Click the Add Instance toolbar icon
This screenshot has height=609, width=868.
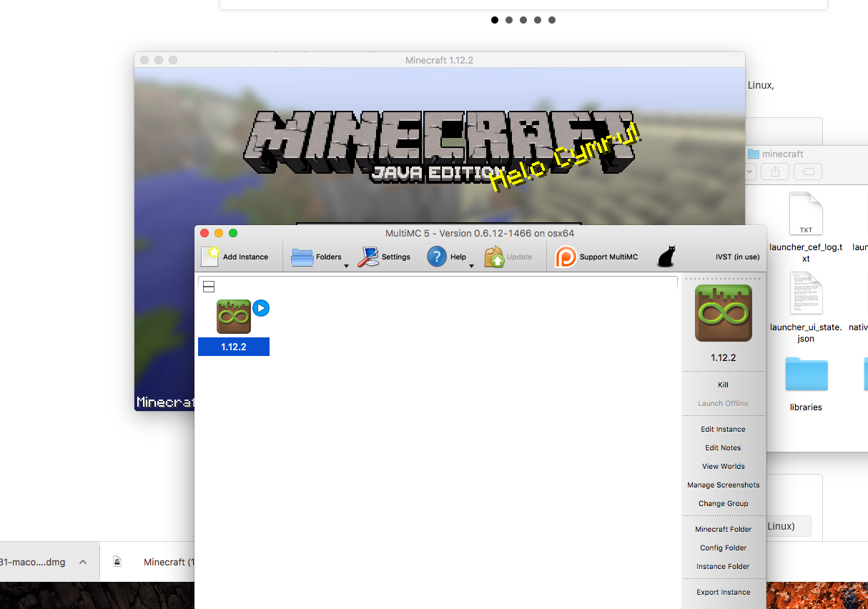click(x=210, y=257)
